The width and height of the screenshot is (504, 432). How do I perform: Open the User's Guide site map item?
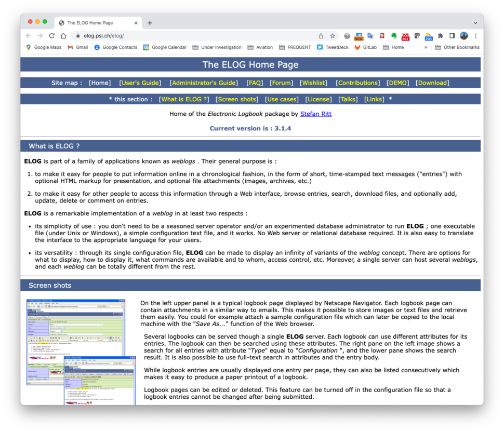tap(140, 83)
